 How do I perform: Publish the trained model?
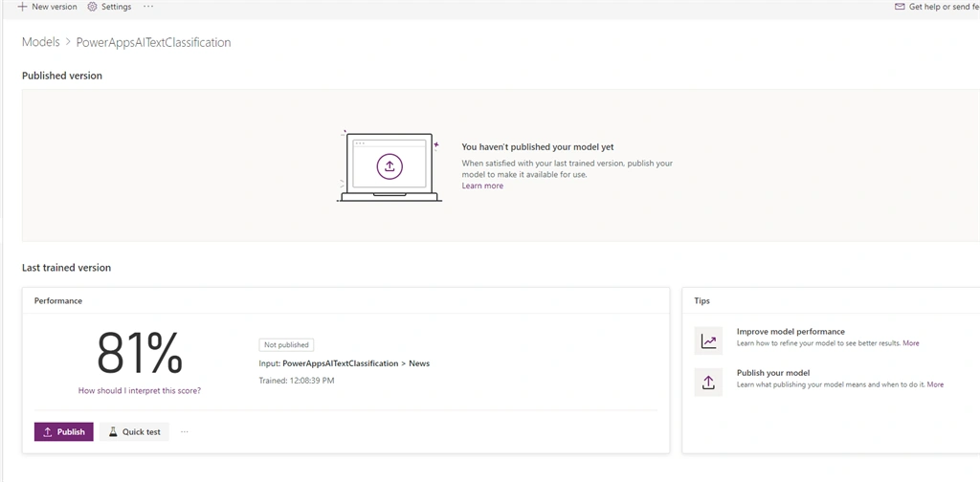click(64, 431)
